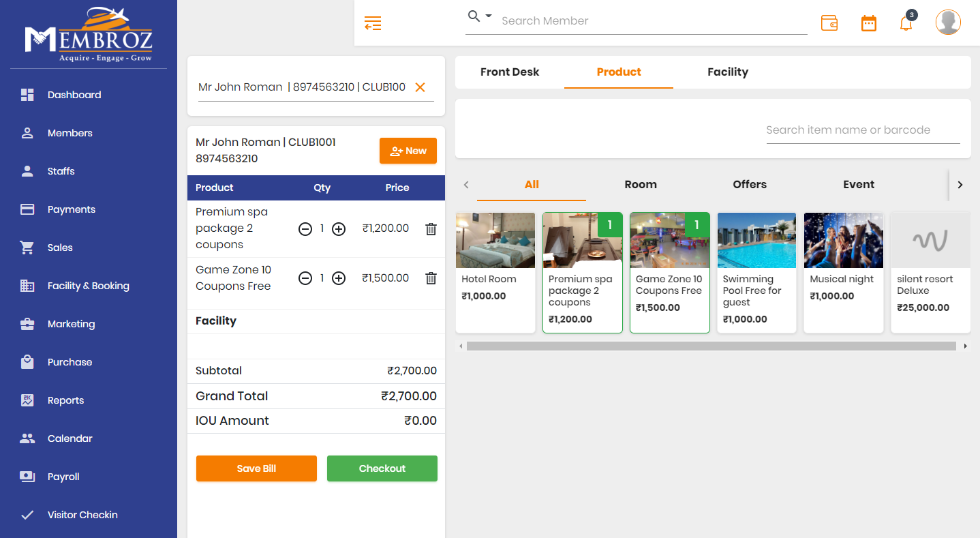980x538 pixels.
Task: Open the calendar icon in the top bar
Action: pyautogui.click(x=868, y=22)
